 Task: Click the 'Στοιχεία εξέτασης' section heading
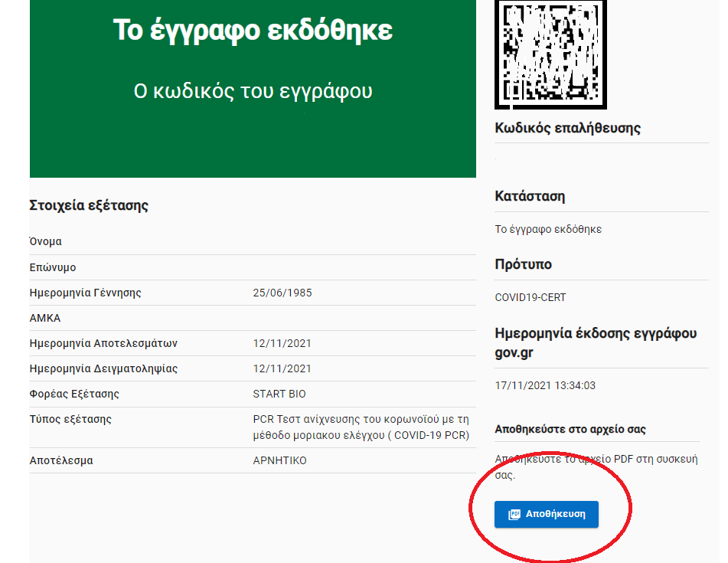[89, 205]
